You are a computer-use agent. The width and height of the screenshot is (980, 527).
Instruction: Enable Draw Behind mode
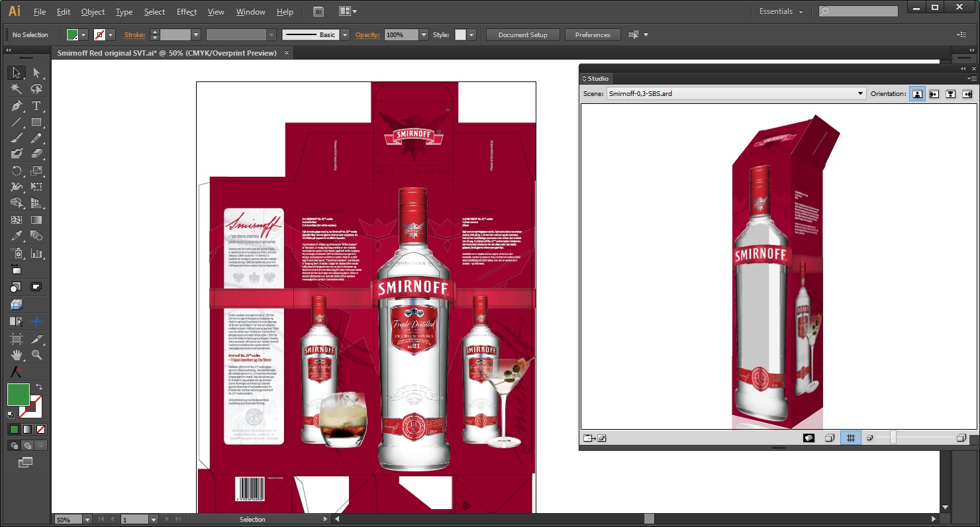pyautogui.click(x=27, y=445)
